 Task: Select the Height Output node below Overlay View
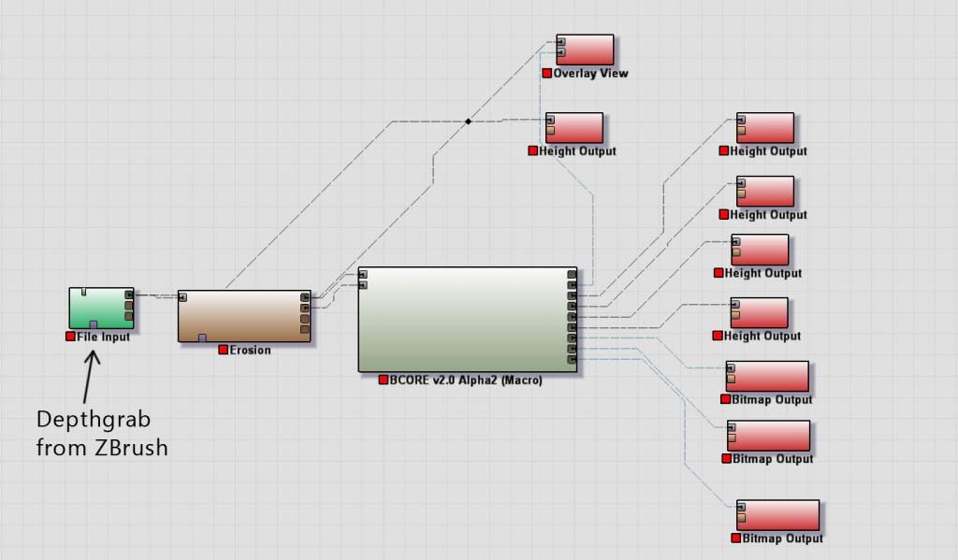574,128
